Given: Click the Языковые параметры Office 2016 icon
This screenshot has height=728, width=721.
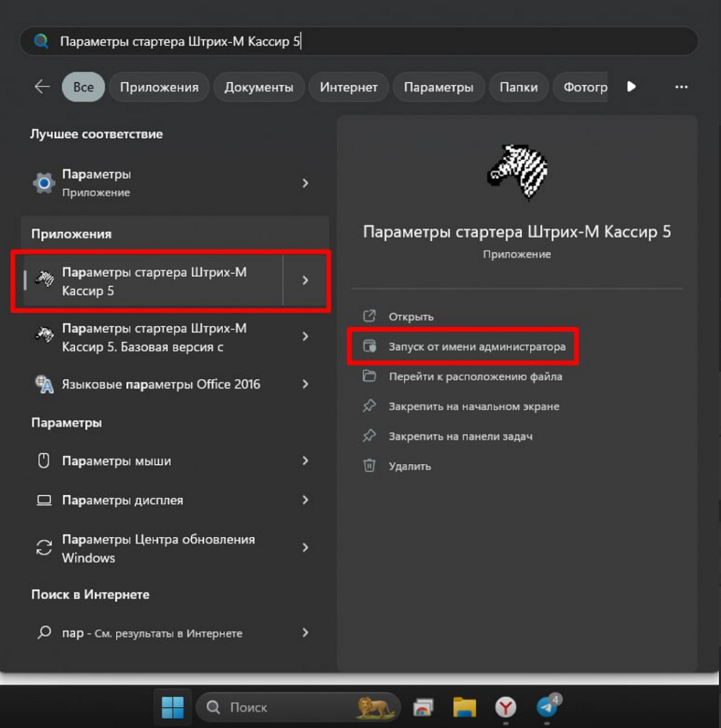Looking at the screenshot, I should point(45,384).
